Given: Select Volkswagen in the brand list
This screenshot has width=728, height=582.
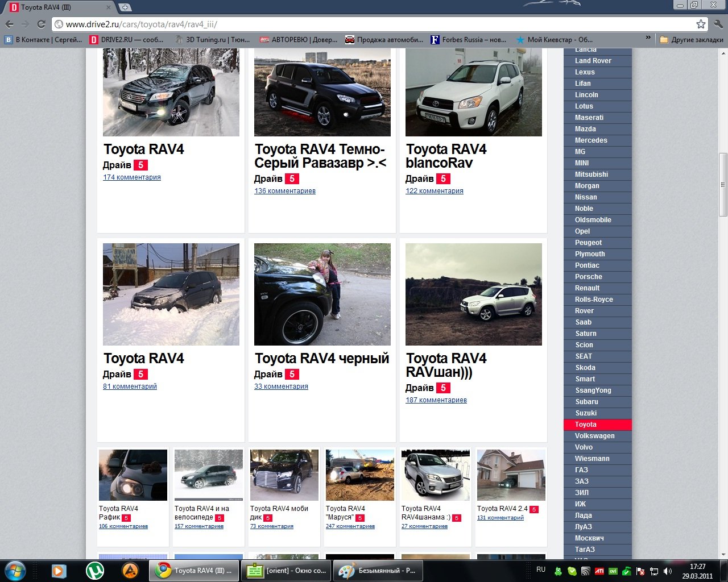Looking at the screenshot, I should [598, 436].
